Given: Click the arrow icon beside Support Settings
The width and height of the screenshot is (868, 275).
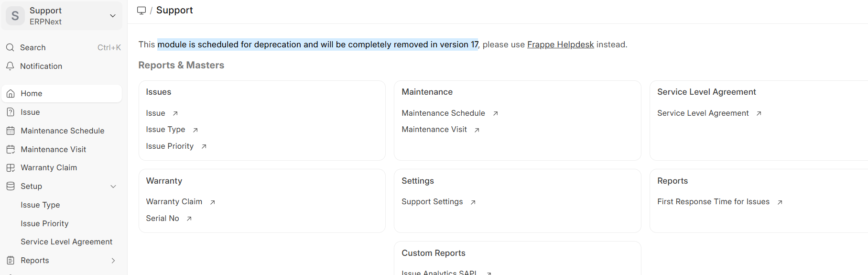Looking at the screenshot, I should [473, 202].
